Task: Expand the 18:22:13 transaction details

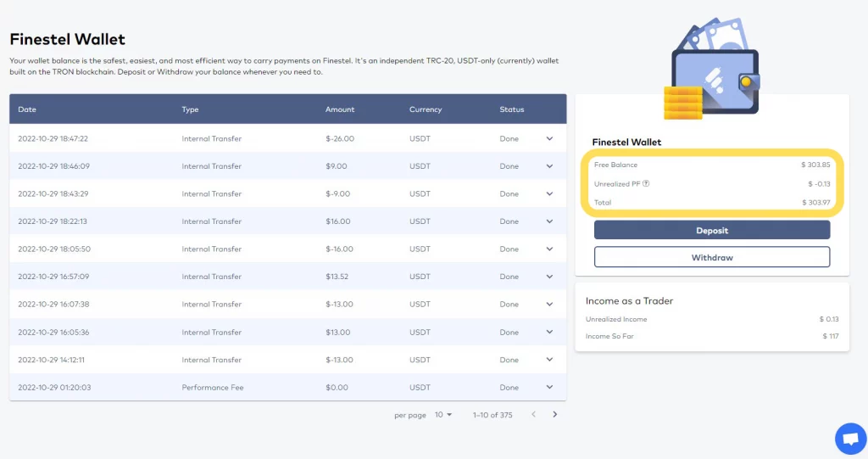Action: (x=549, y=221)
